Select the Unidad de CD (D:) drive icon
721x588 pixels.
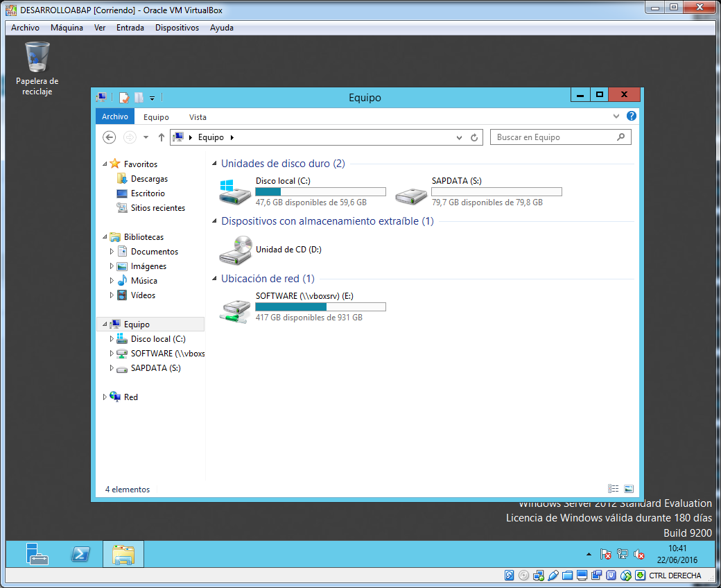236,250
